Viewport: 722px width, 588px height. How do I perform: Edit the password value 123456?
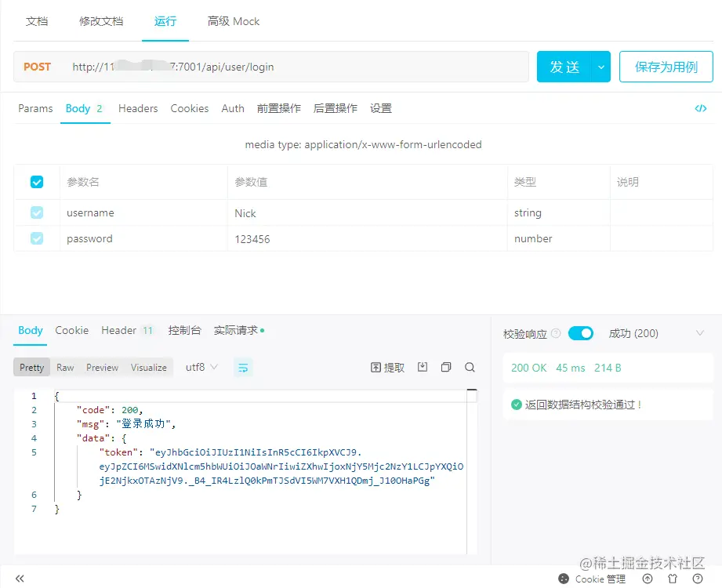point(367,238)
